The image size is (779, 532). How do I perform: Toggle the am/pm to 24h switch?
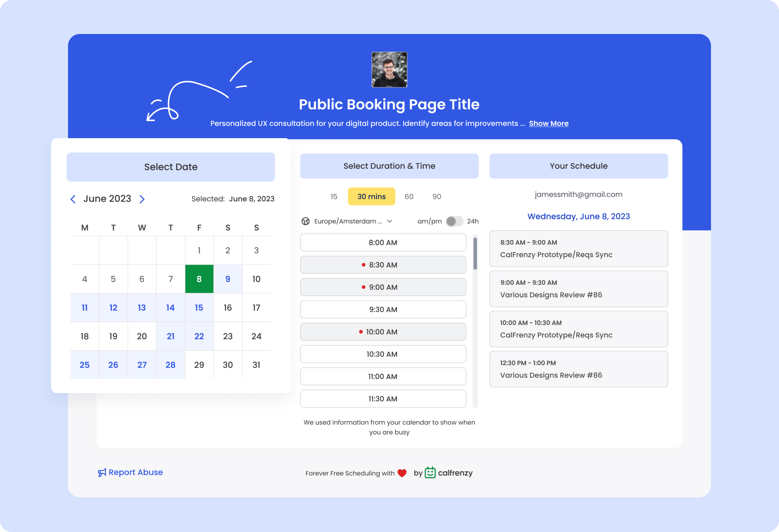pyautogui.click(x=453, y=221)
